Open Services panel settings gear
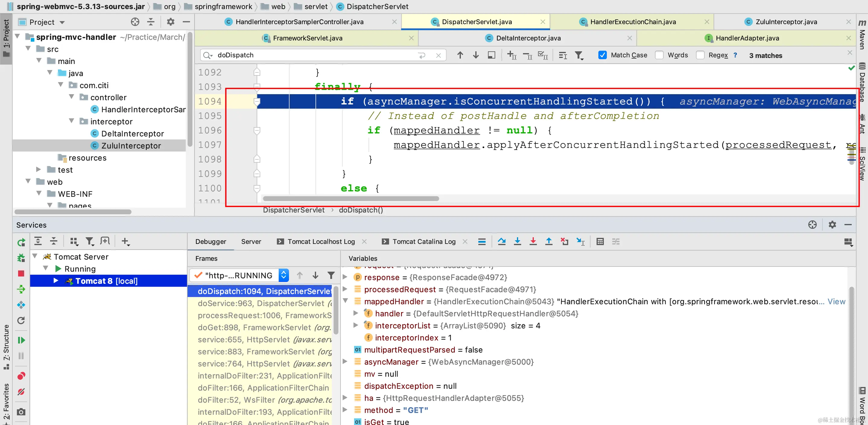 832,225
